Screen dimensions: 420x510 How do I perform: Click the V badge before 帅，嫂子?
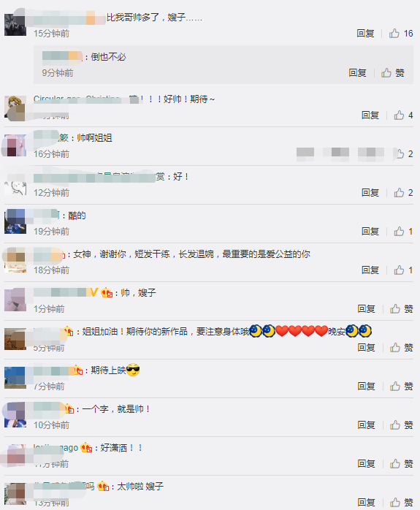93,292
